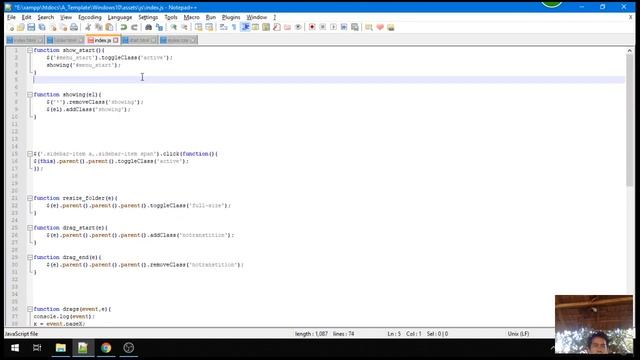The width and height of the screenshot is (640, 360).
Task: Open the Tools menu
Action: click(x=171, y=17)
